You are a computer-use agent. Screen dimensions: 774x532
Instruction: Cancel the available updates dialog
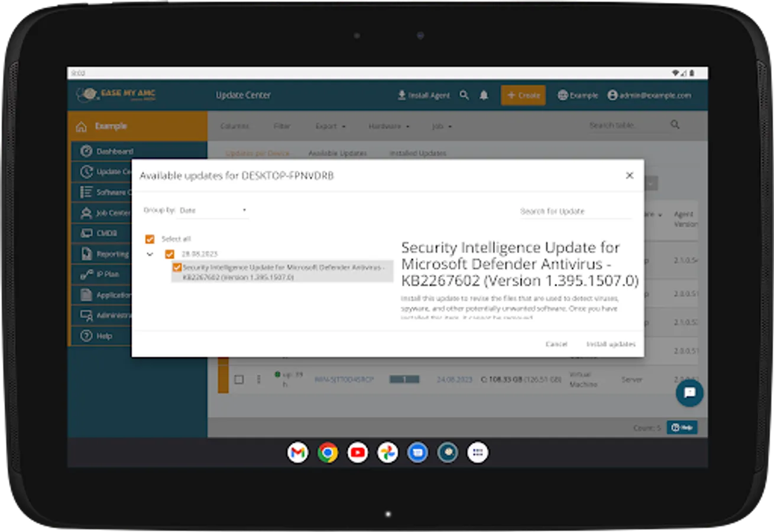[556, 344]
